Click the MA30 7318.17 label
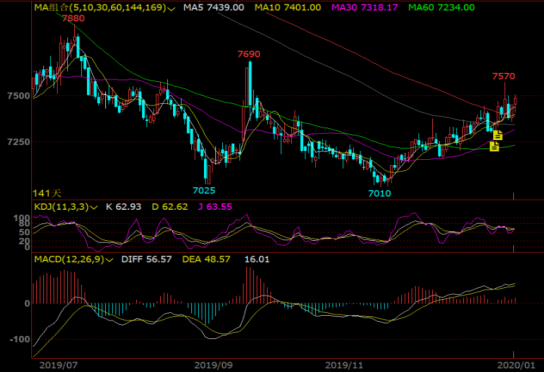The image size is (545, 373). point(364,7)
